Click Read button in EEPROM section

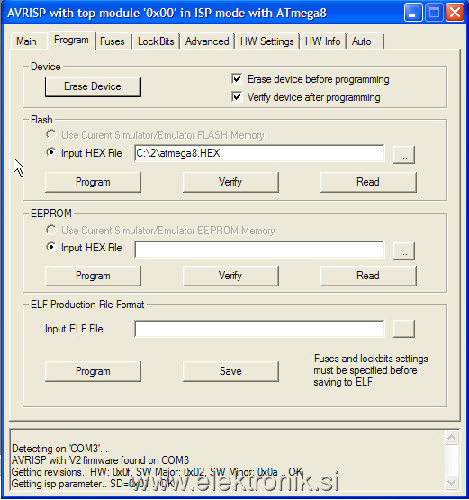tap(368, 276)
